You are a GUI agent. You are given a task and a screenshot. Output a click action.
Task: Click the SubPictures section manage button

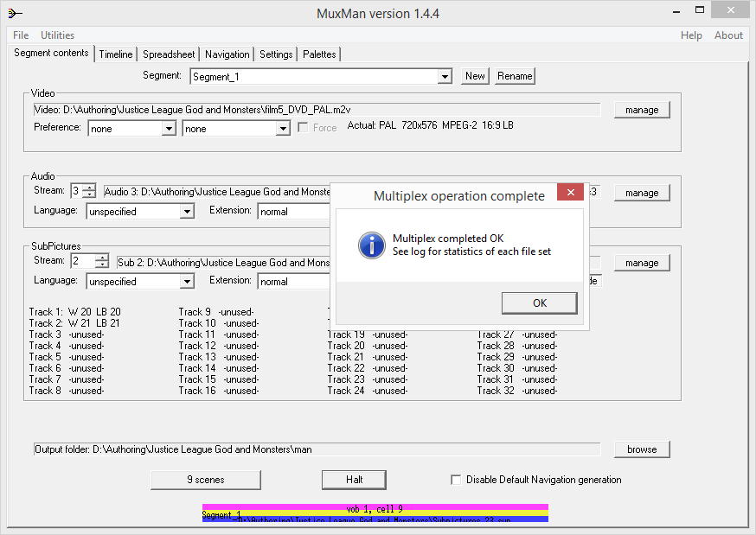(642, 263)
